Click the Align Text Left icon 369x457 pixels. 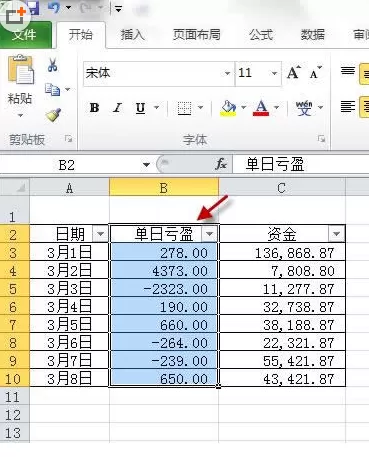[348, 107]
